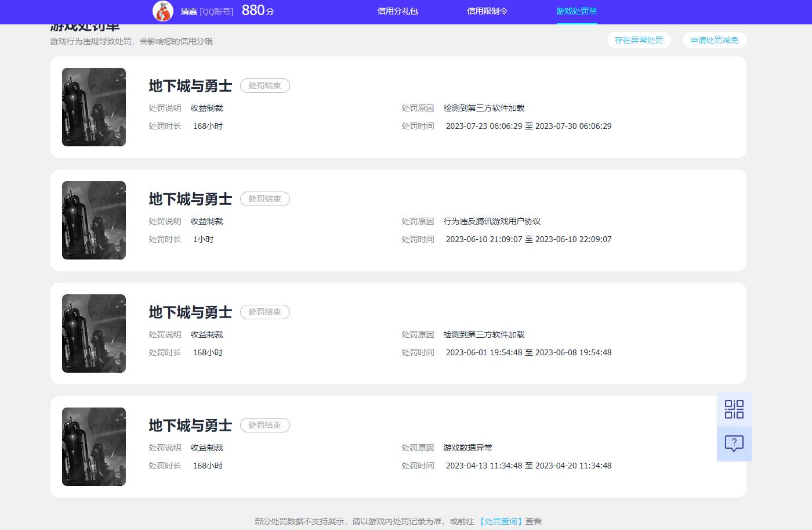
Task: Click 168小时 duration in the first card
Action: (208, 126)
